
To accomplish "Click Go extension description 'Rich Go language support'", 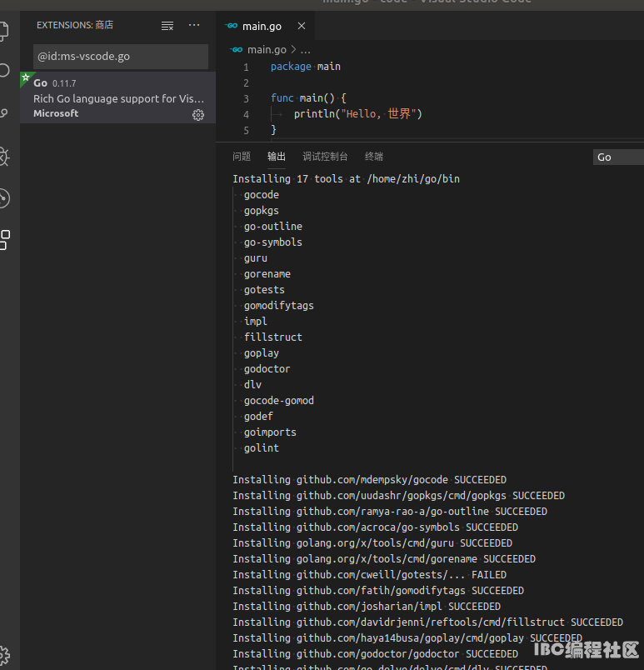I will click(x=119, y=98).
